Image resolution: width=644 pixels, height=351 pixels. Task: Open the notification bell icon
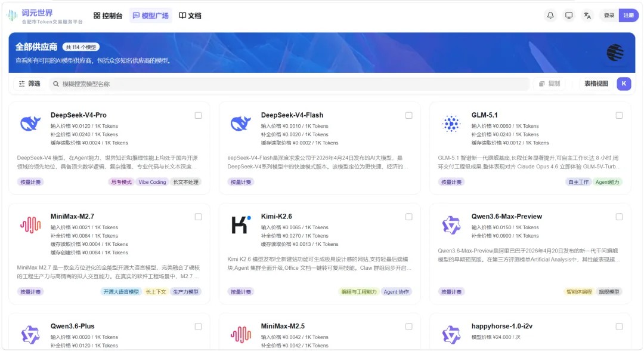click(x=550, y=16)
